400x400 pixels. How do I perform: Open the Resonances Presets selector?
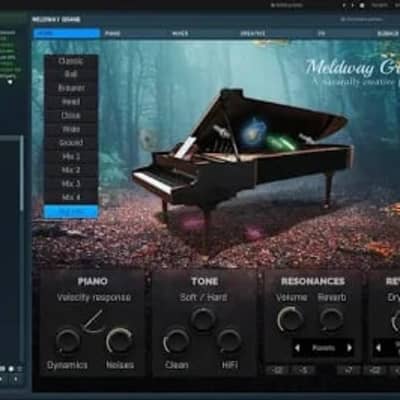point(323,348)
